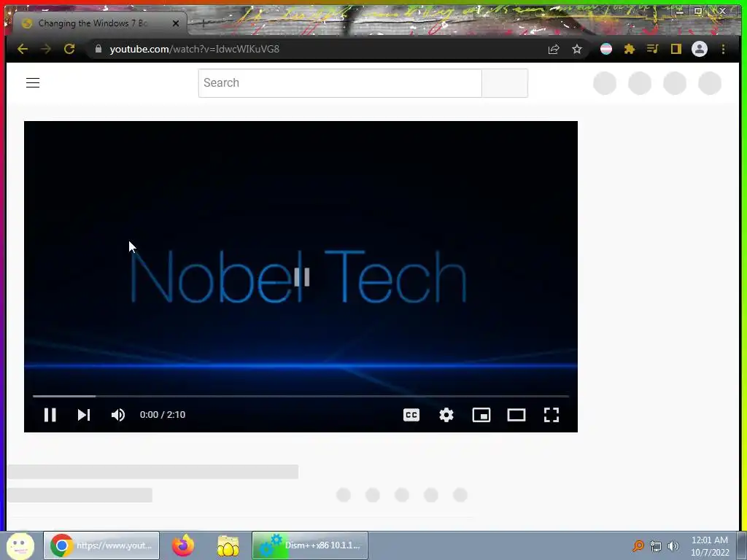
Task: Open a new browser tab
Action: pyautogui.click(x=203, y=23)
